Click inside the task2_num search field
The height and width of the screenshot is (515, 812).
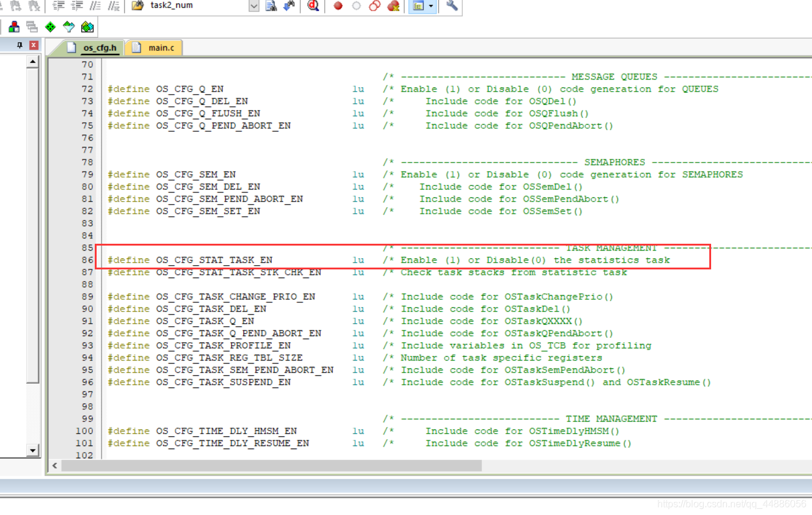click(197, 6)
